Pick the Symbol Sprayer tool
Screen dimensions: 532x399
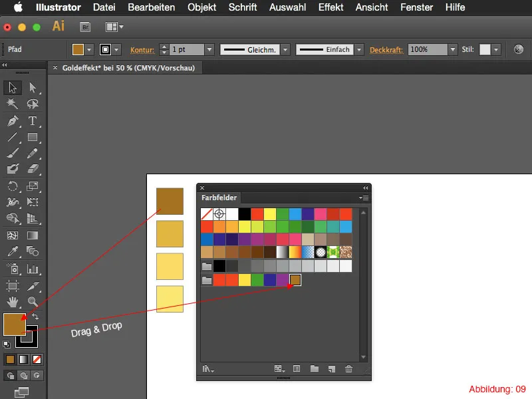(13, 269)
